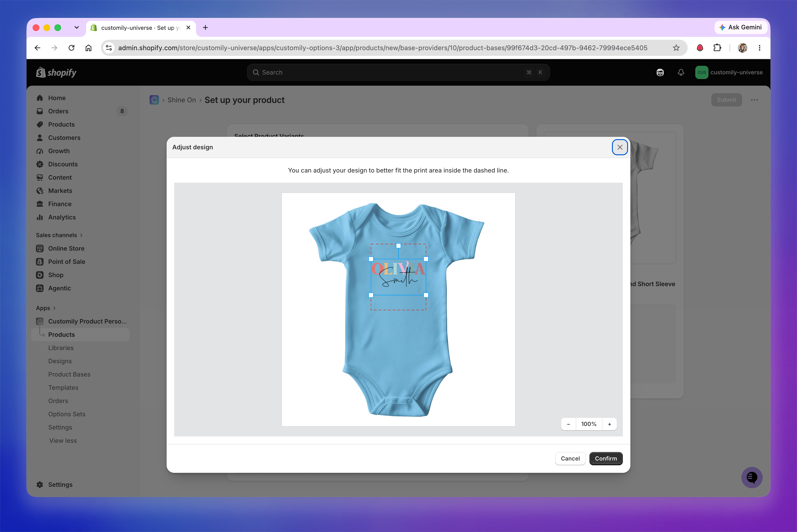The height and width of the screenshot is (532, 797).
Task: Click the top-left resize handle of the design
Action: point(371,259)
